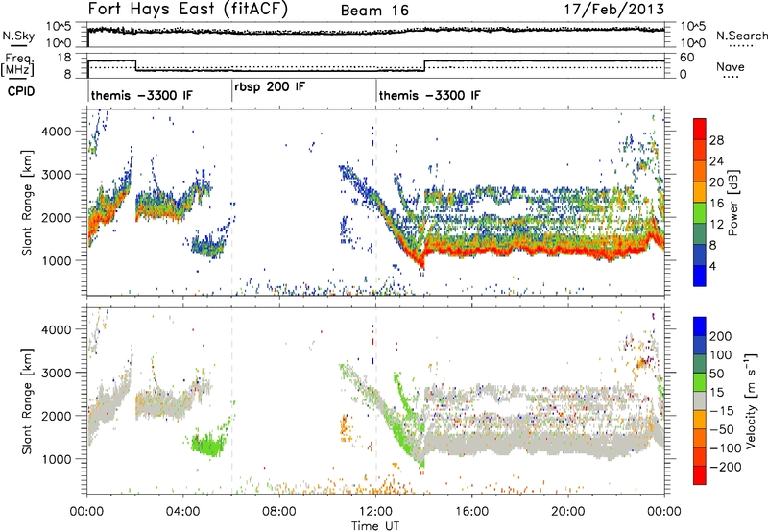The image size is (768, 532).
Task: Click the '-200' tick on the velocity scale
Action: click(725, 467)
